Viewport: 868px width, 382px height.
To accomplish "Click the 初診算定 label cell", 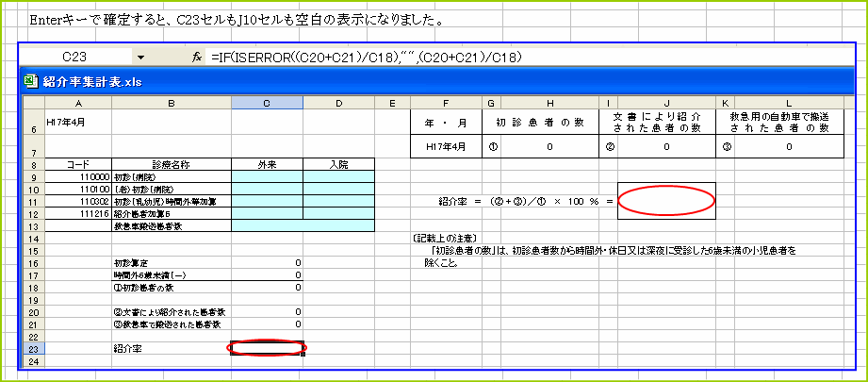I will (172, 262).
